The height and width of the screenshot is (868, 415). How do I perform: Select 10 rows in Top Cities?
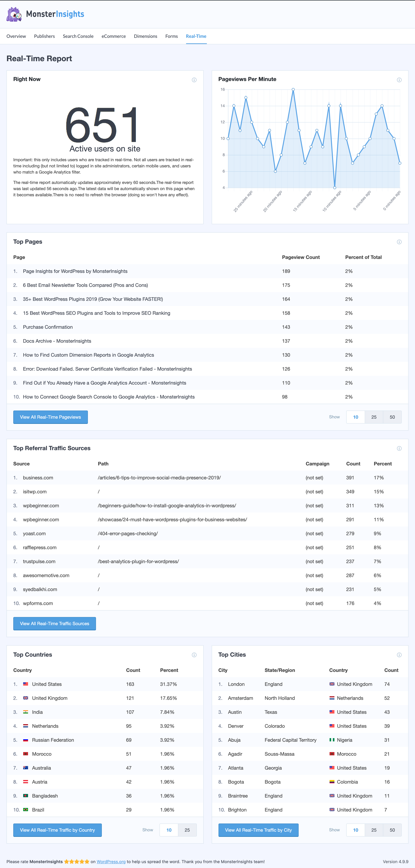pos(356,830)
